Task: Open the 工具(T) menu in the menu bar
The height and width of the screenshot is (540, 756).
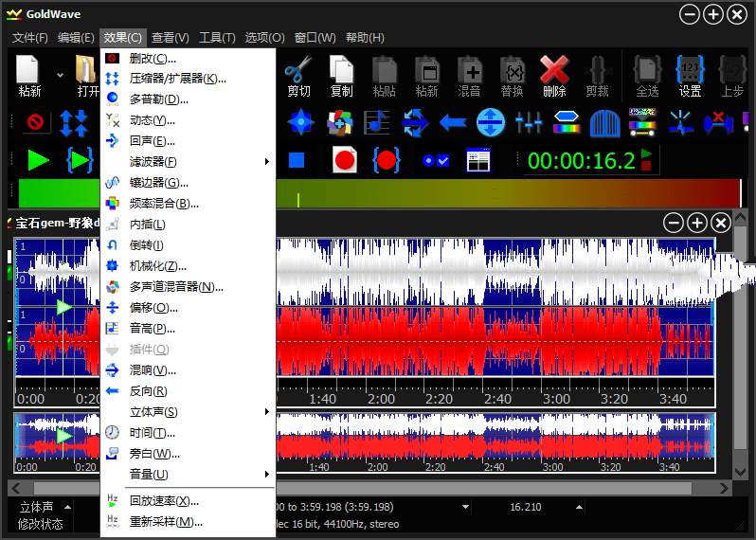Action: 217,38
